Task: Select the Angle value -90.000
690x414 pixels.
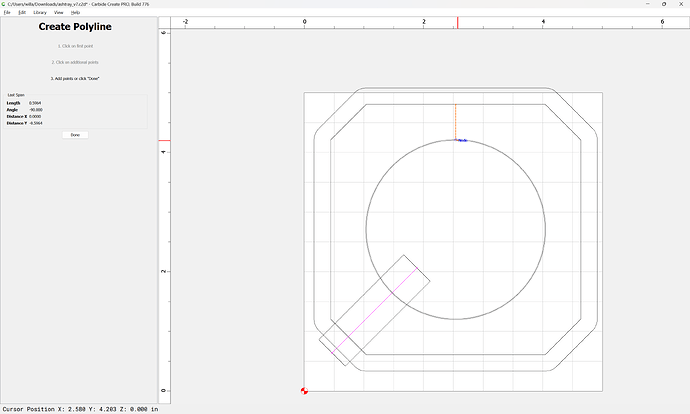Action: click(x=36, y=110)
